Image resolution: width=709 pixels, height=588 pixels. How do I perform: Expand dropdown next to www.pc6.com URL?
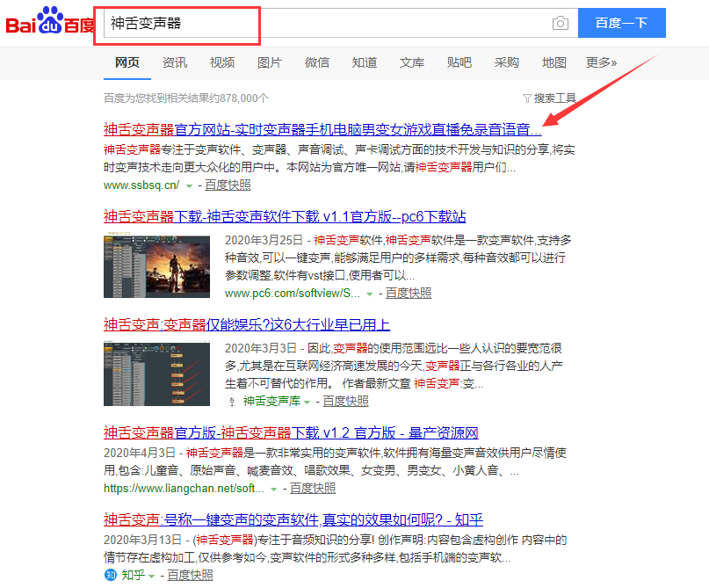pyautogui.click(x=369, y=294)
